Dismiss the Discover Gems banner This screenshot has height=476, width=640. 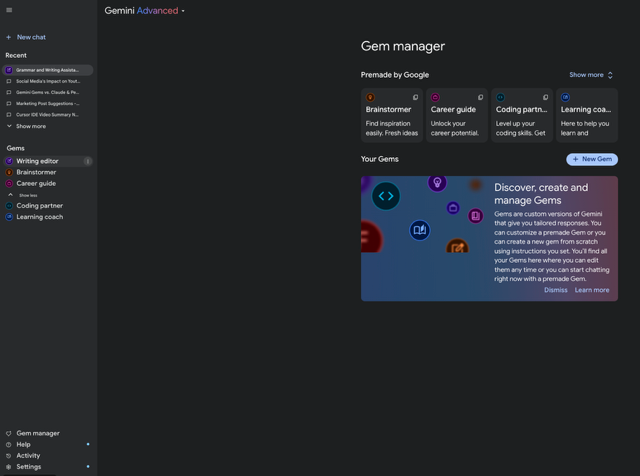(x=556, y=290)
